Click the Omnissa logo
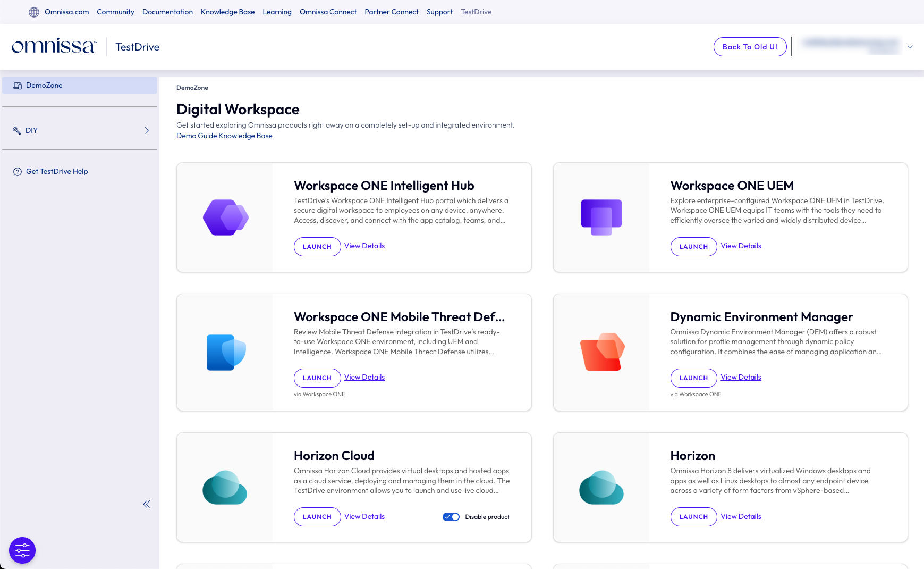Viewport: 924px width, 569px height. (54, 47)
